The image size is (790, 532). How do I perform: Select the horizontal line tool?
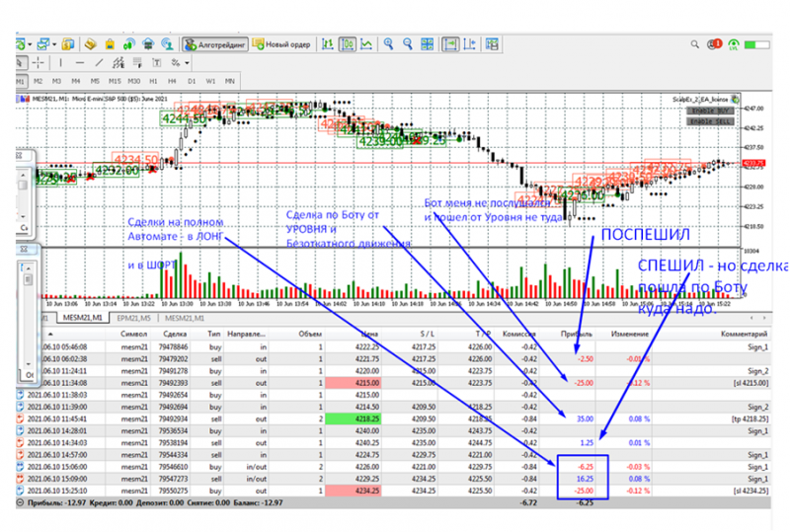coord(80,63)
